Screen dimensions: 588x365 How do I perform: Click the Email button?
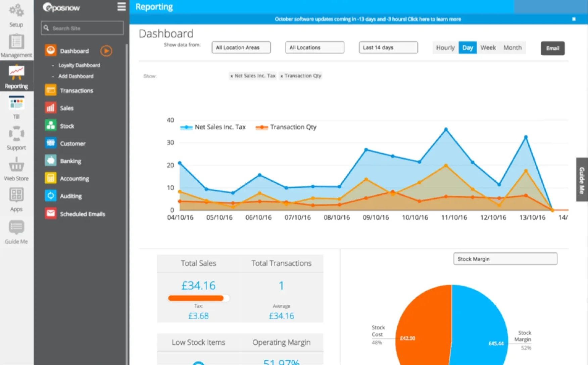click(552, 48)
